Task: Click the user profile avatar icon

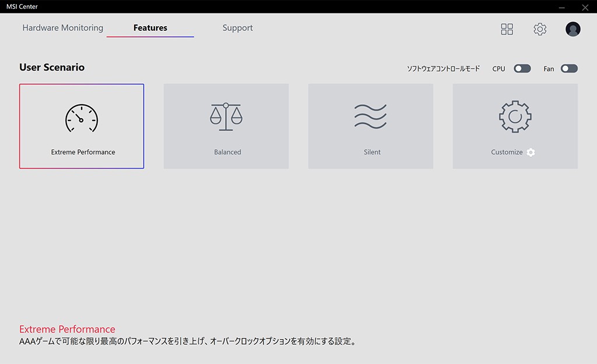Action: pyautogui.click(x=573, y=29)
